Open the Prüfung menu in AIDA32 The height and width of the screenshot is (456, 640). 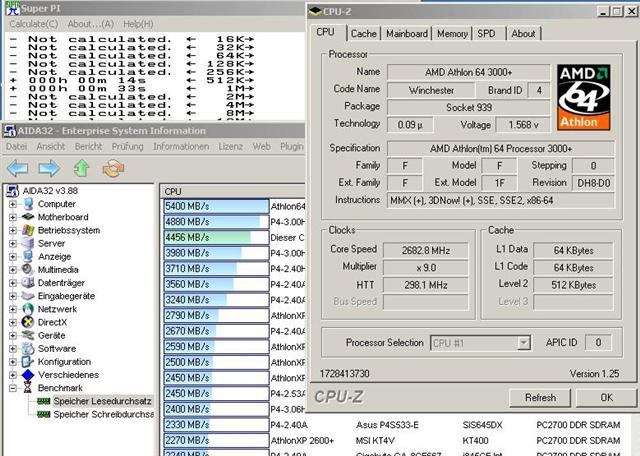(127, 146)
